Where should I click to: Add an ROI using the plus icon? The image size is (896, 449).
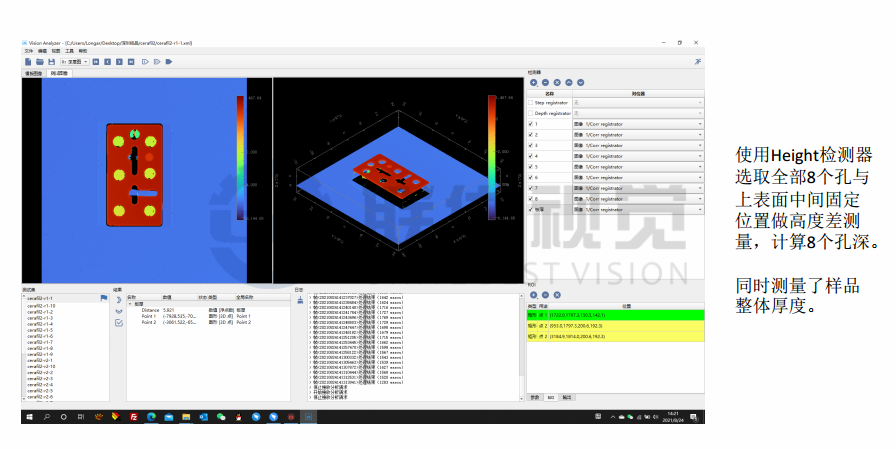point(534,294)
